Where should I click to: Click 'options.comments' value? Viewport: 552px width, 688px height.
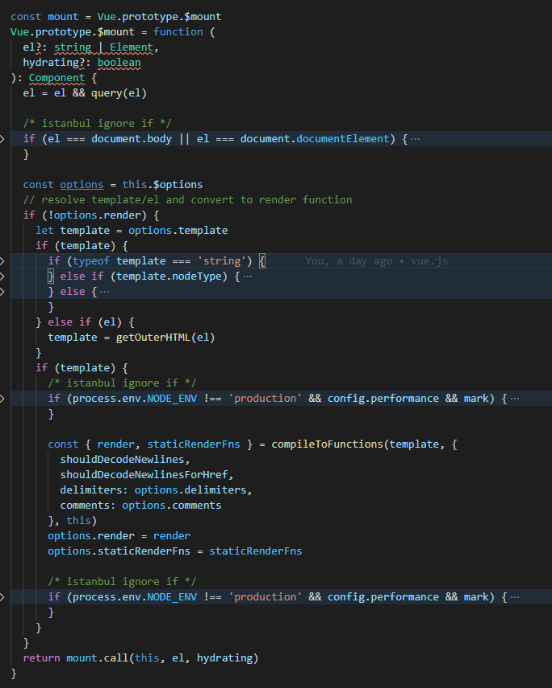[172, 505]
